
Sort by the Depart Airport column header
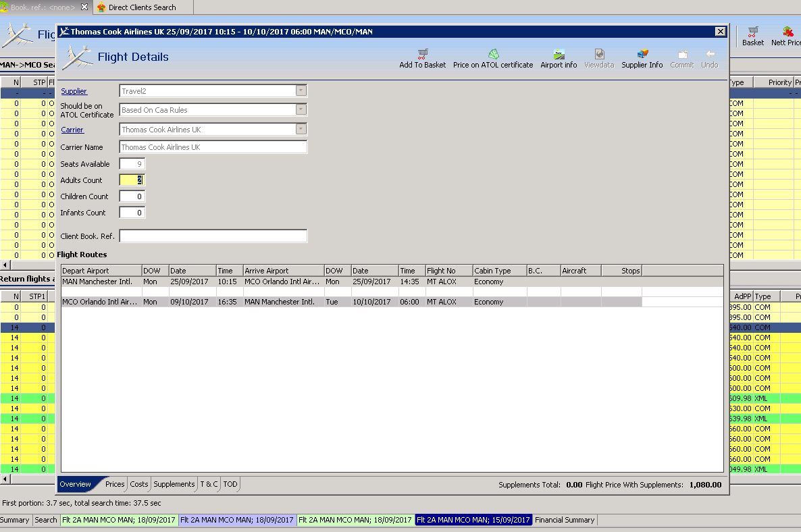click(101, 271)
